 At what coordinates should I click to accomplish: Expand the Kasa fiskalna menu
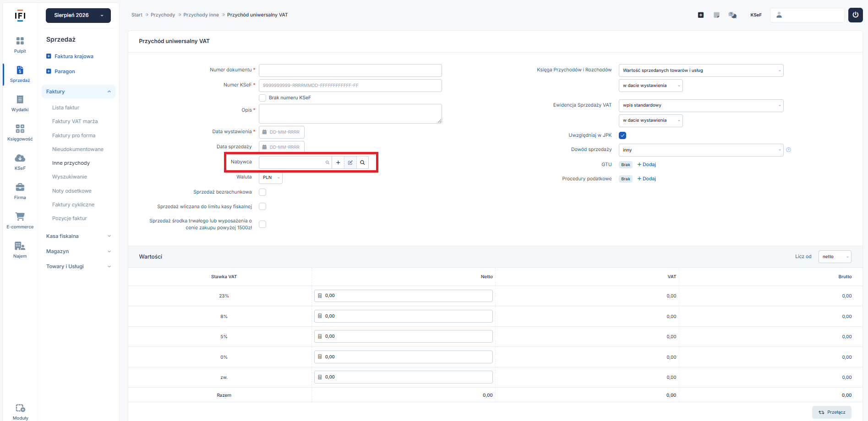[x=78, y=236]
